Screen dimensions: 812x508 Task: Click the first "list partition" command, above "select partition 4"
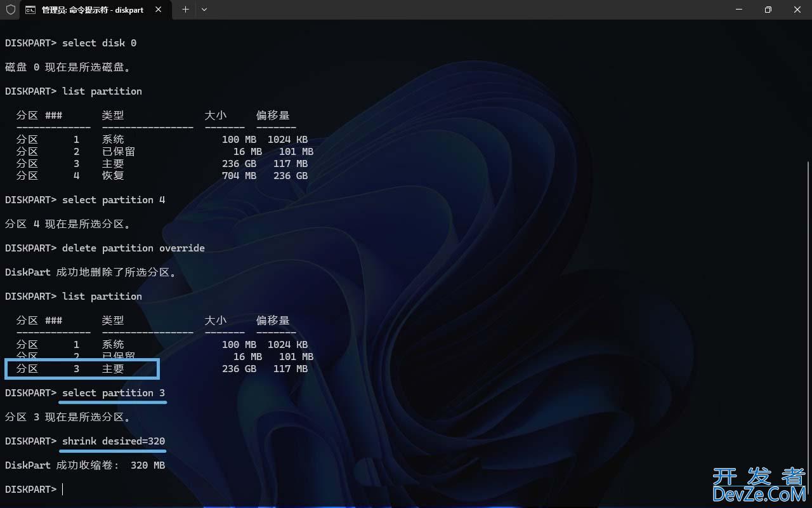[x=102, y=91]
